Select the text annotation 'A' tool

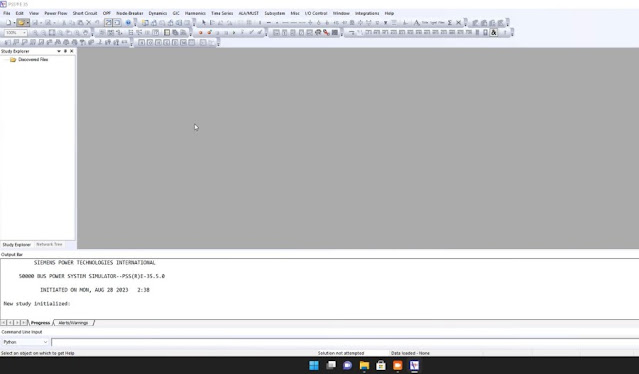click(x=416, y=23)
